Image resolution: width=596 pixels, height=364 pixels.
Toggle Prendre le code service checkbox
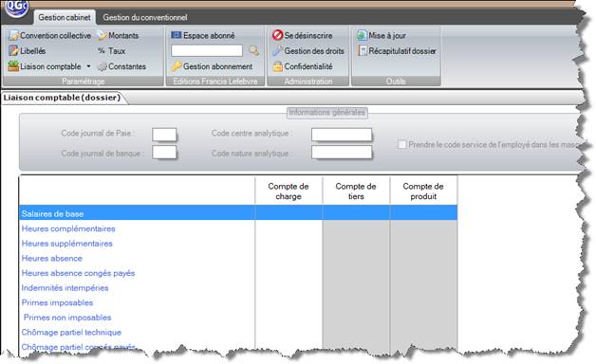401,144
